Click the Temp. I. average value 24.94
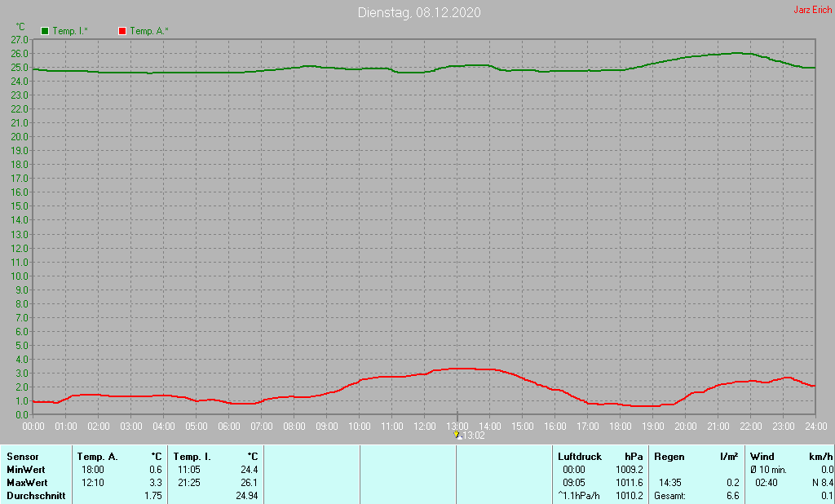 point(247,496)
